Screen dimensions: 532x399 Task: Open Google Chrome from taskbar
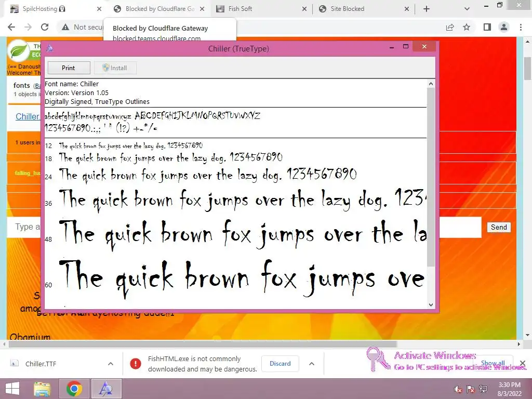tap(74, 389)
